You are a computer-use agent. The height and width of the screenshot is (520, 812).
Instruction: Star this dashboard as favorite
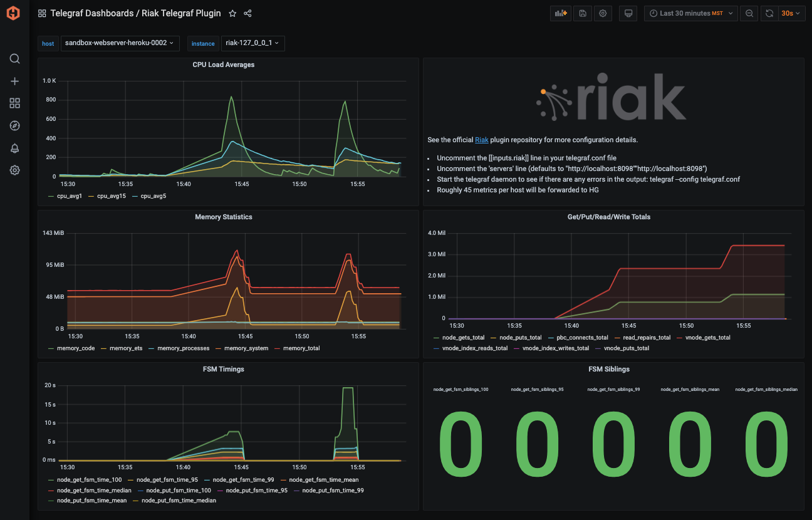[x=232, y=13]
